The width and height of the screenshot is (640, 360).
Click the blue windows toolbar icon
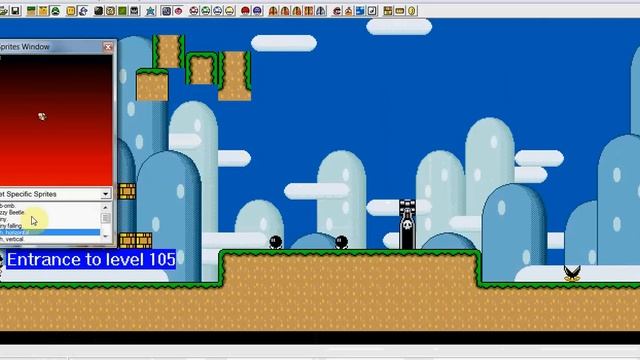360,11
